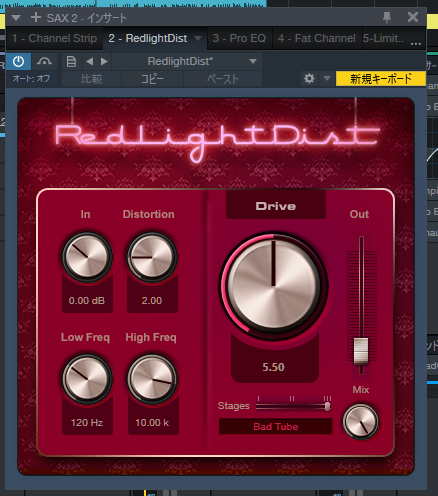
Task: Load the next preset with right arrow
Action: (104, 62)
